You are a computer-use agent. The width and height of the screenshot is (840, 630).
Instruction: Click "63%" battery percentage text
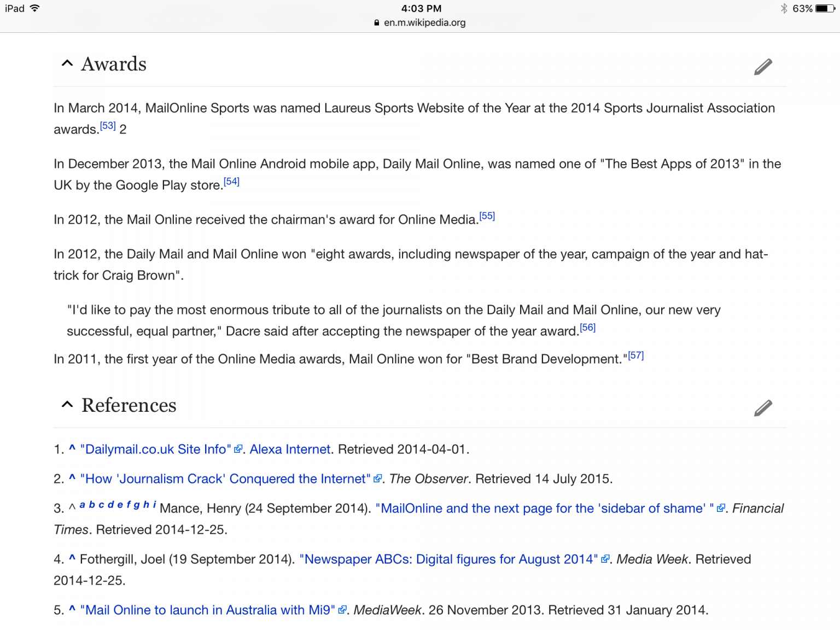point(802,8)
